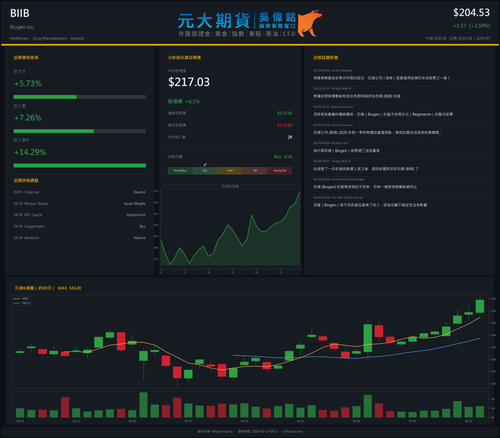Select the Strong Buy segment of rating bar
Viewport: 500px width, 438px height.
click(x=180, y=171)
